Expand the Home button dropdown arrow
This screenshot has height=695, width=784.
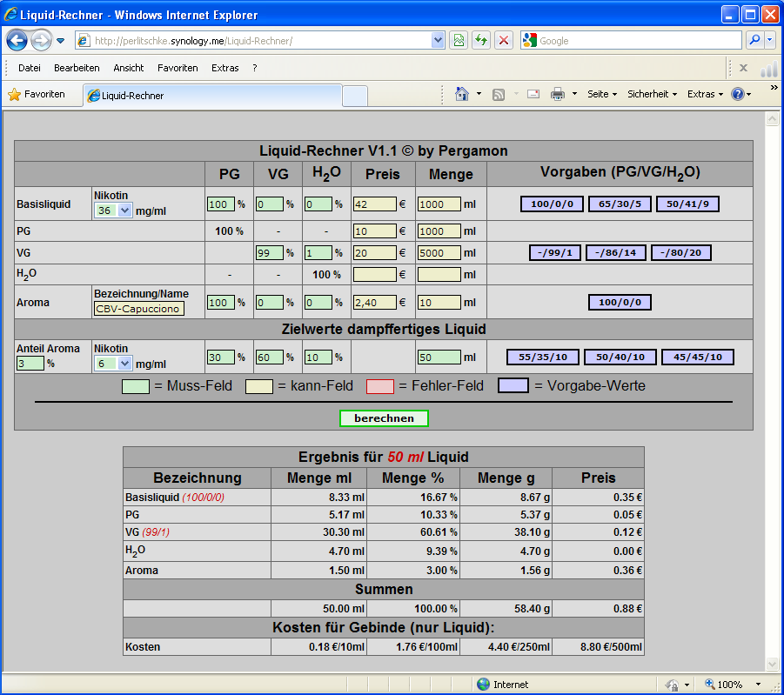click(479, 94)
